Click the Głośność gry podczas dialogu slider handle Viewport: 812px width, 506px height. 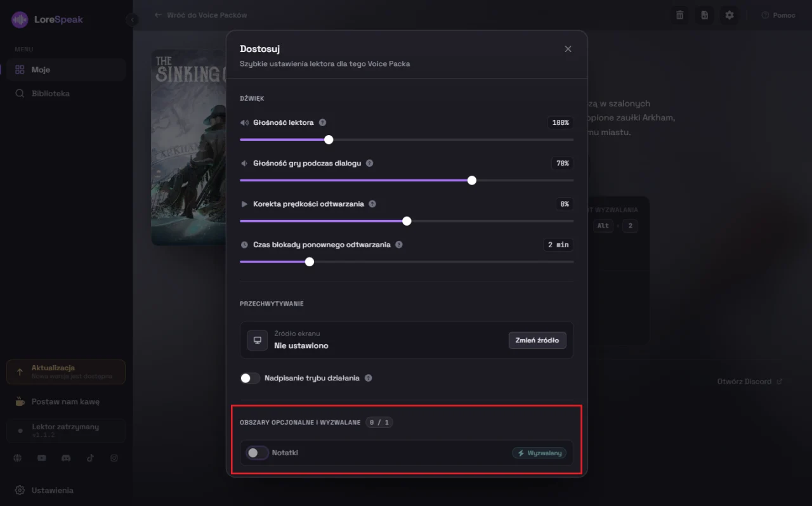471,180
